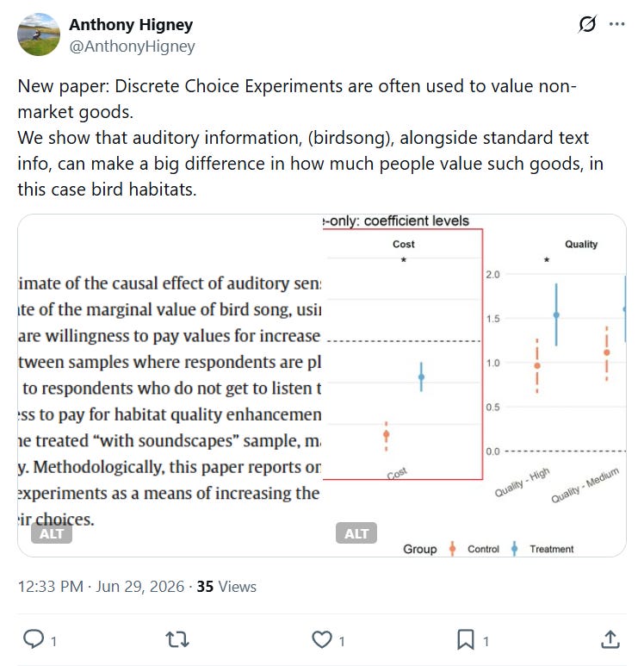Click the orange Control legend marker

tap(453, 549)
